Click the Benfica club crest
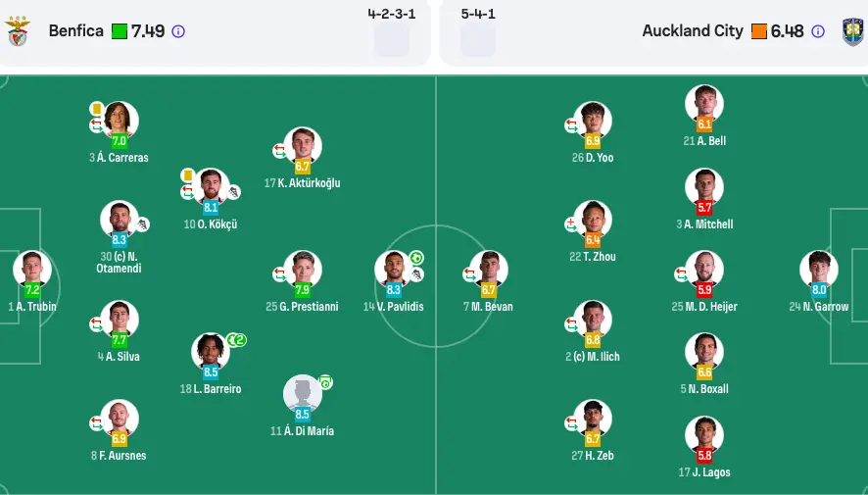The width and height of the screenshot is (868, 495). tap(18, 31)
